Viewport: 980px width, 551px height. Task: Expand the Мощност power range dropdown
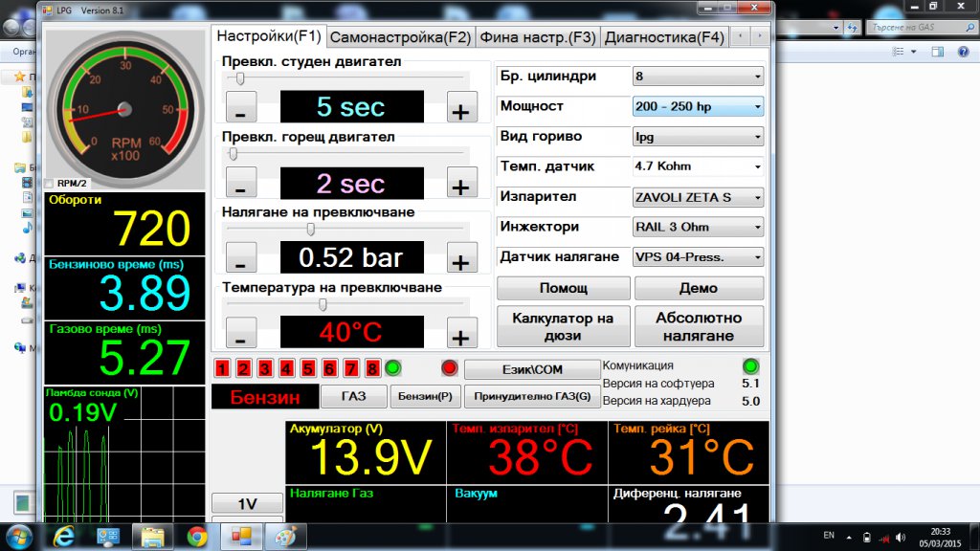(x=698, y=106)
